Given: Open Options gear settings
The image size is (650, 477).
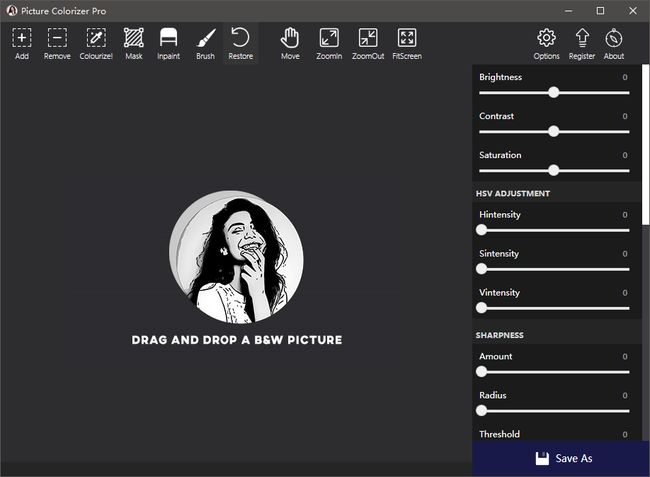Looking at the screenshot, I should click(546, 44).
